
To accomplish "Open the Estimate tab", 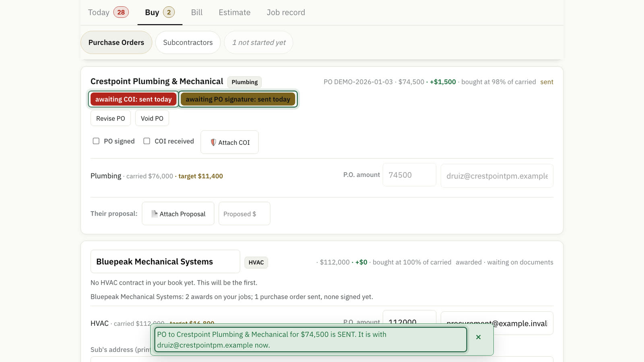I will pos(235,12).
